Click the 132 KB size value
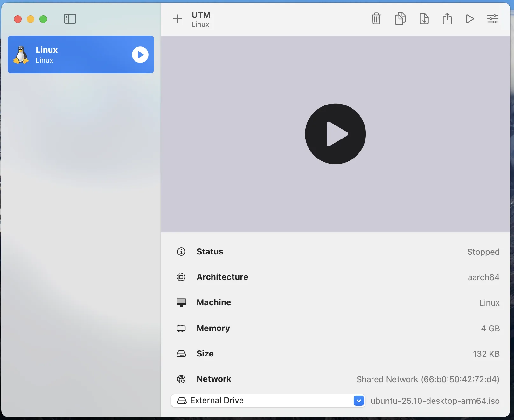The image size is (514, 420). click(486, 354)
